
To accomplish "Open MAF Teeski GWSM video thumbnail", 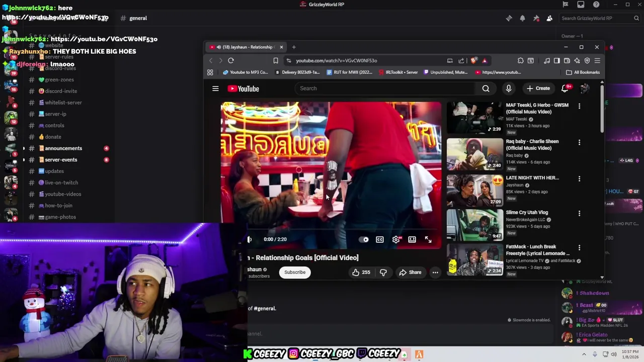I will 475,118.
